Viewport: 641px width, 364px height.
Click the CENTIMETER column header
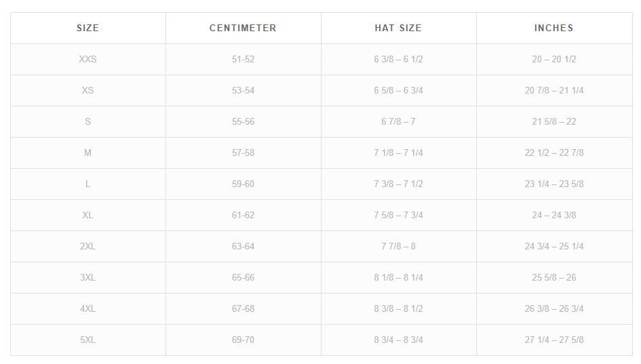[243, 28]
